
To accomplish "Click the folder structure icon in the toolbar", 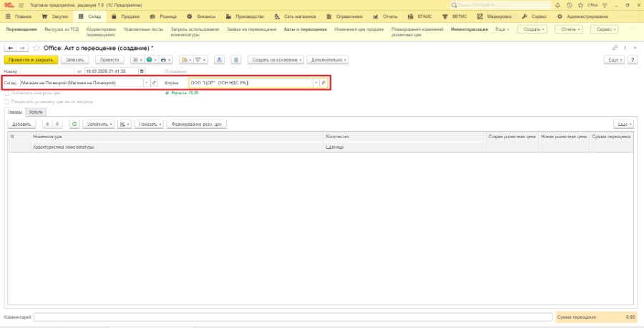I will tap(186, 60).
